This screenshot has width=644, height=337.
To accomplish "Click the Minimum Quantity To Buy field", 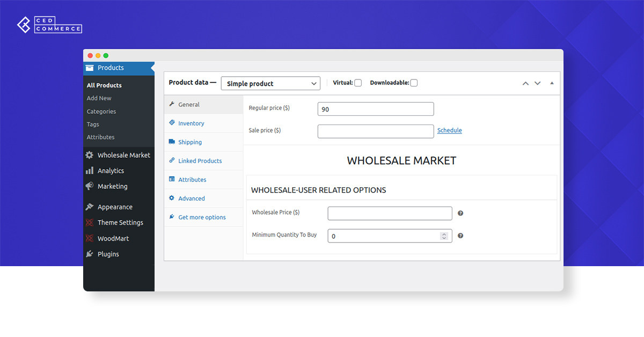I will [x=390, y=236].
